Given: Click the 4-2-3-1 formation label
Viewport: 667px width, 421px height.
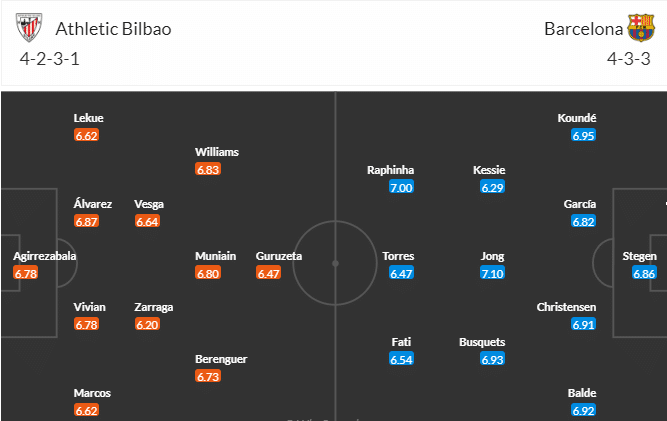Looking at the screenshot, I should (49, 59).
